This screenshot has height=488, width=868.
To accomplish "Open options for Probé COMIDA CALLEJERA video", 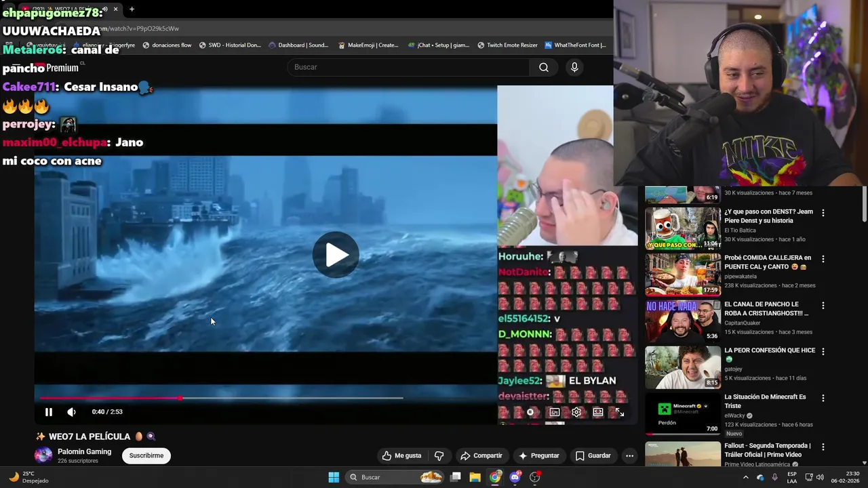I will pyautogui.click(x=823, y=259).
